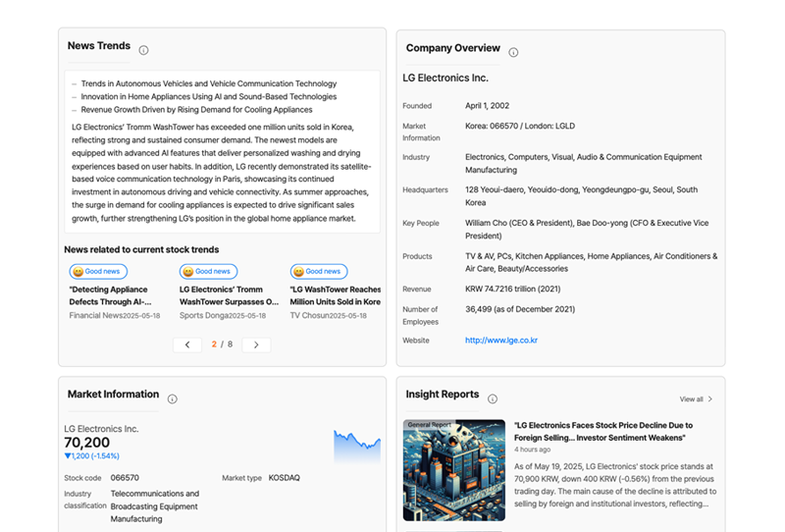Click the Electronics, Computers, Visual industry text
Screen dimensions: 785x532
(583, 163)
